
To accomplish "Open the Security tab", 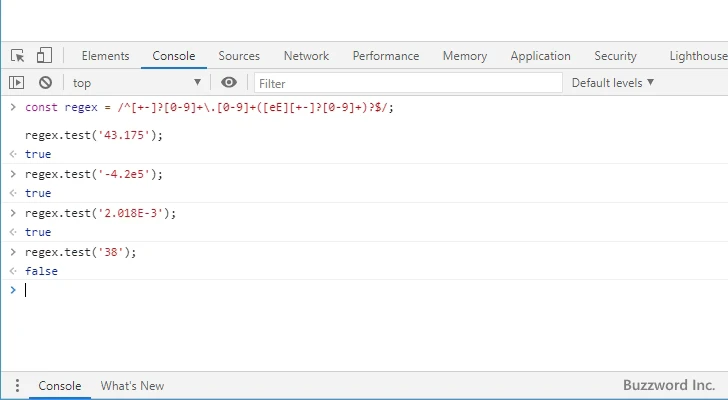I will [615, 56].
